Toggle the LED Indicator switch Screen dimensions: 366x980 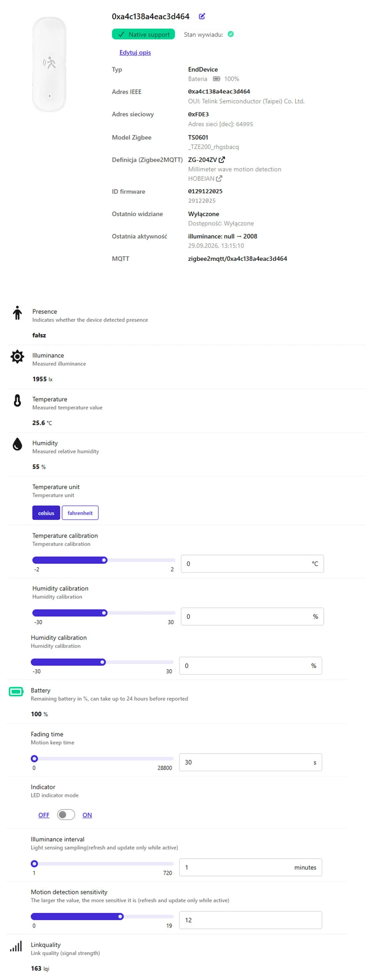66,814
